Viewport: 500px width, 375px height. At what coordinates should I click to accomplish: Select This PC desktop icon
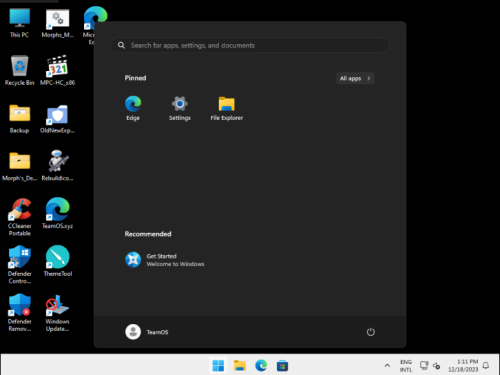[x=19, y=23]
